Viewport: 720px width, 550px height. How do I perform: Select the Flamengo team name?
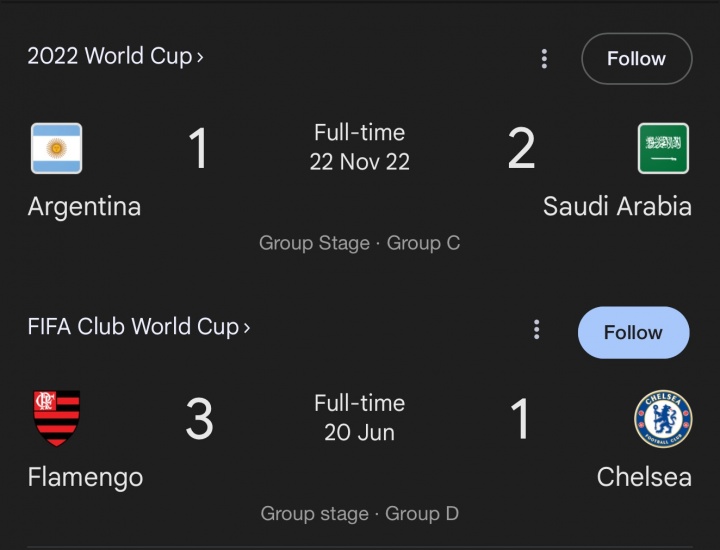tap(85, 478)
